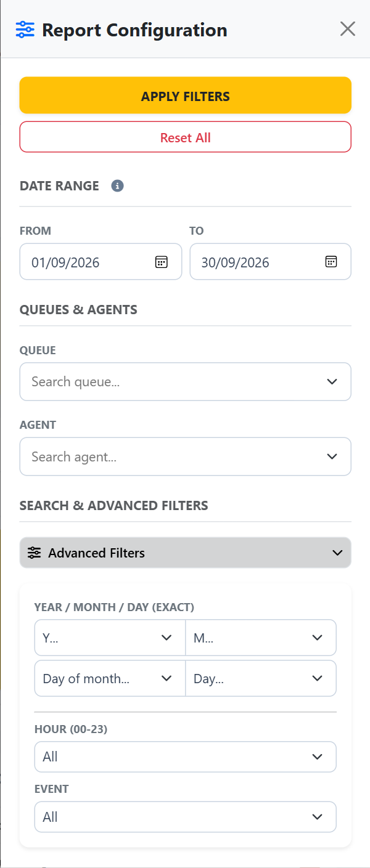
Task: Click the Date Range info icon
Action: click(x=117, y=185)
